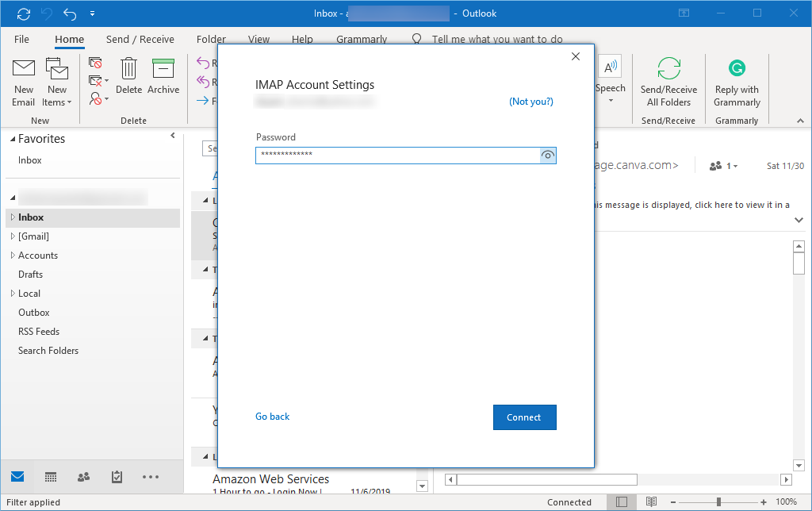
Task: Click reading pane scroll down arrow
Action: coord(799,465)
